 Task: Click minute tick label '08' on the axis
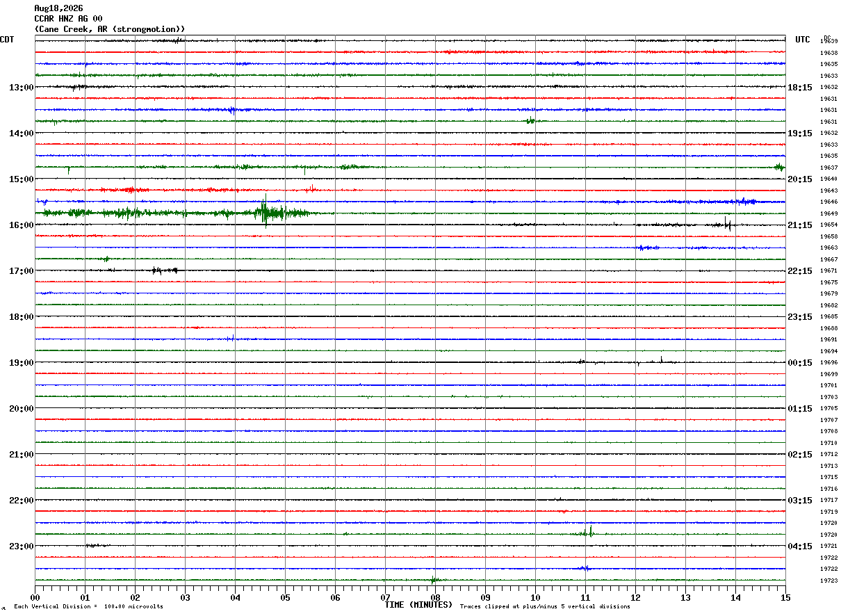tap(435, 597)
